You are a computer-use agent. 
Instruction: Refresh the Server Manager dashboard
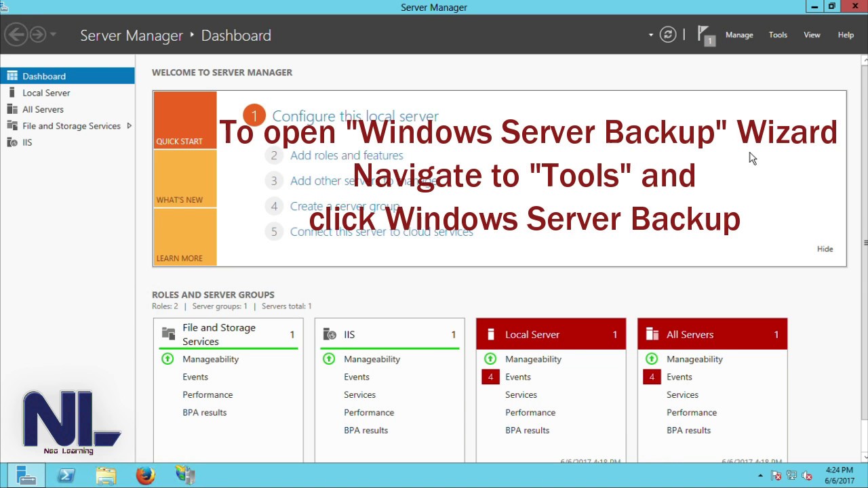668,35
